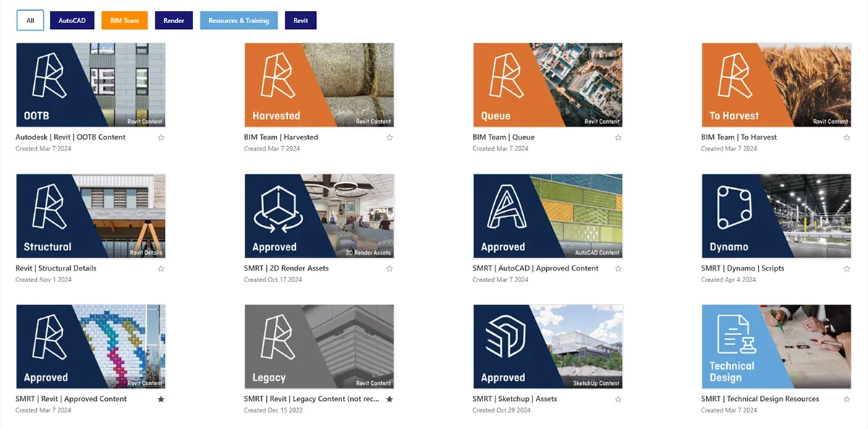868x429 pixels.
Task: Filter by Render category
Action: [x=174, y=20]
